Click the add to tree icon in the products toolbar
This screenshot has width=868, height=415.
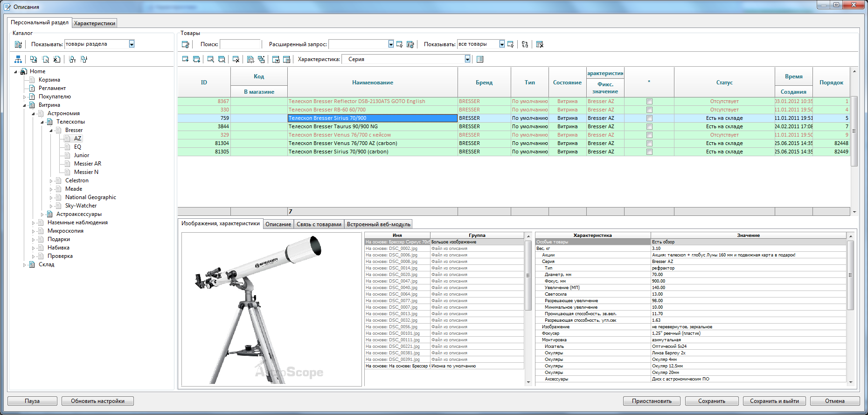tap(261, 59)
